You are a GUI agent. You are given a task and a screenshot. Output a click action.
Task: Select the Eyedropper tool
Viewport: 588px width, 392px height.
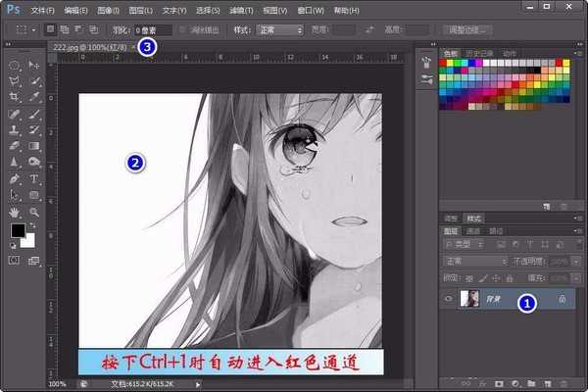(x=34, y=98)
